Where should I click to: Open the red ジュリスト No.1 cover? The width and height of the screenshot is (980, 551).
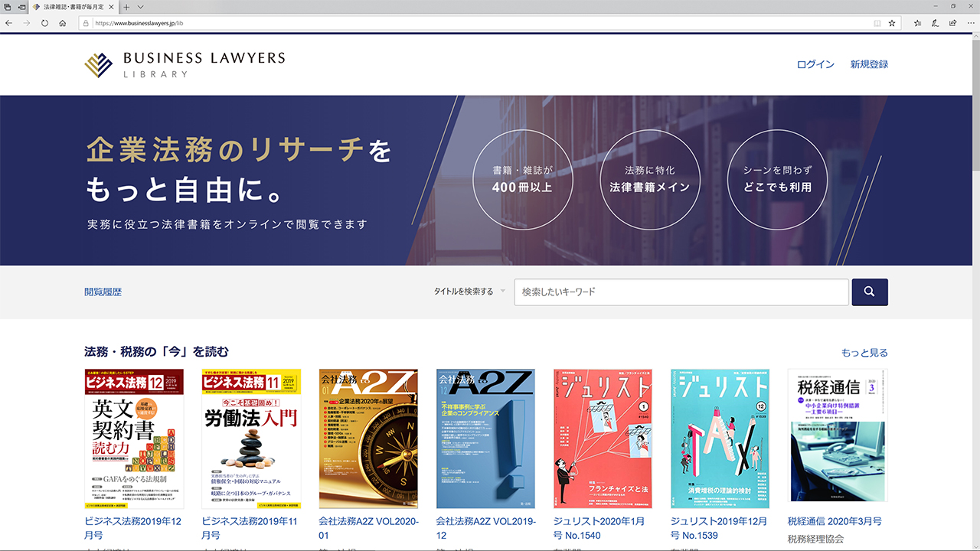click(x=603, y=439)
